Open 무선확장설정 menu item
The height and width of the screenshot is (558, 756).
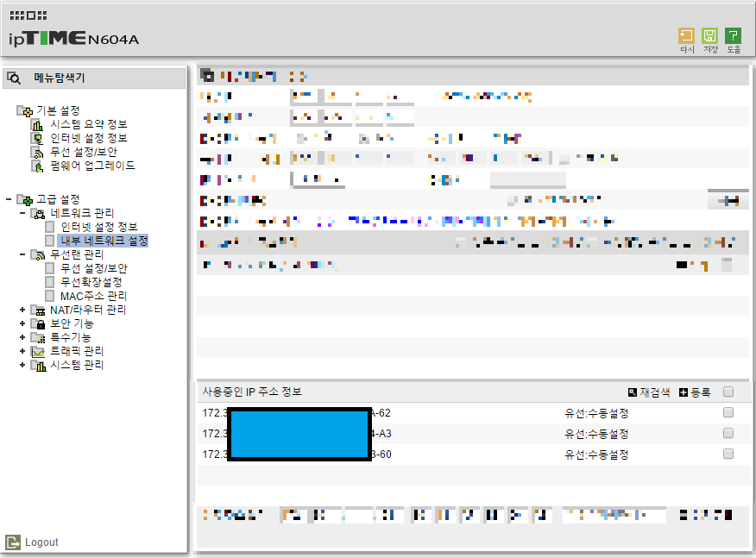(91, 282)
